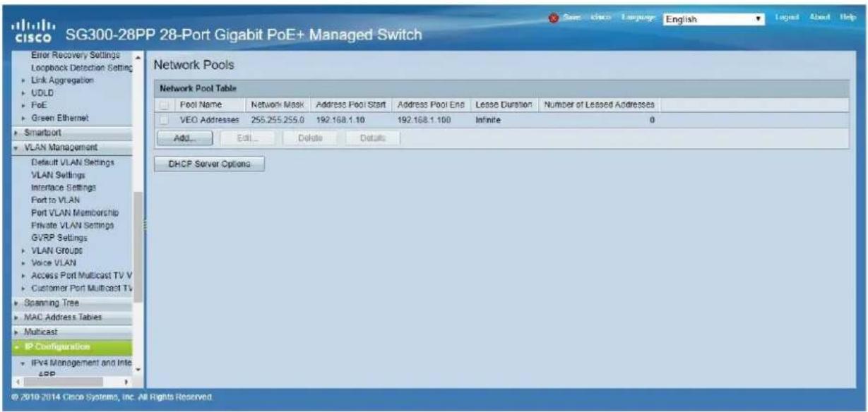Open Private VLAN Settings page

click(x=73, y=225)
